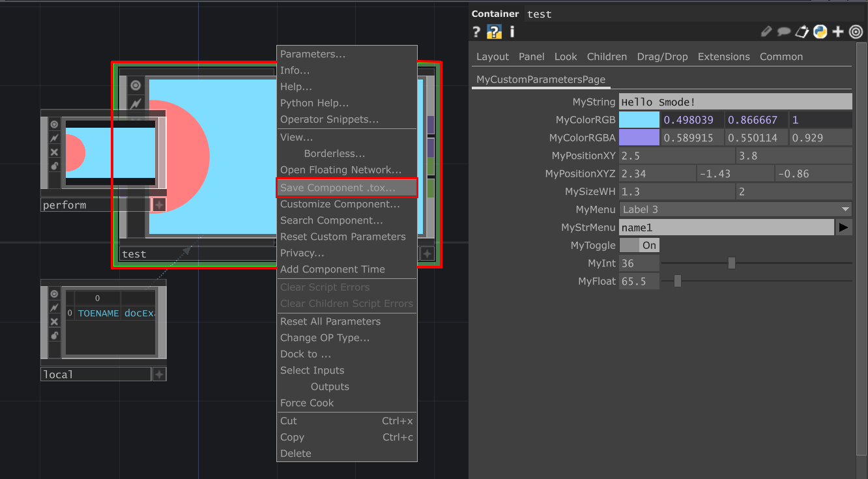Click star docking button beside test node name
This screenshot has width=868, height=479.
click(427, 254)
